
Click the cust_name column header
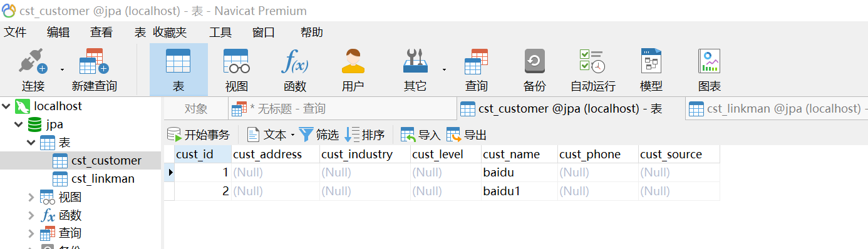[520, 154]
